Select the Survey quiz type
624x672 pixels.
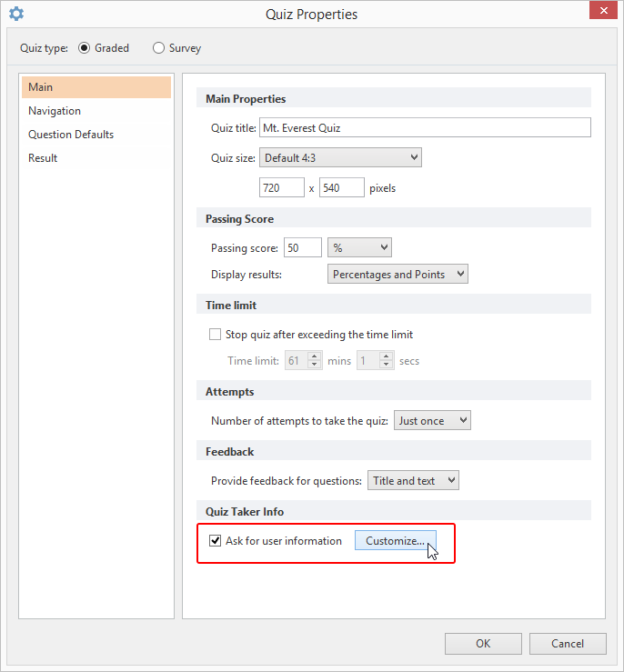pos(158,48)
